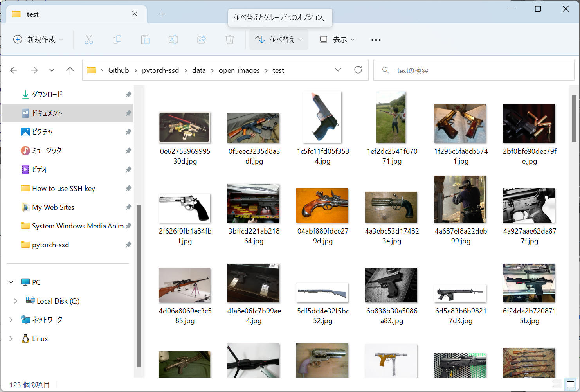This screenshot has width=580, height=392.
Task: Select thumbnail 6f24da2b7208715b.jpg
Action: tap(529, 283)
